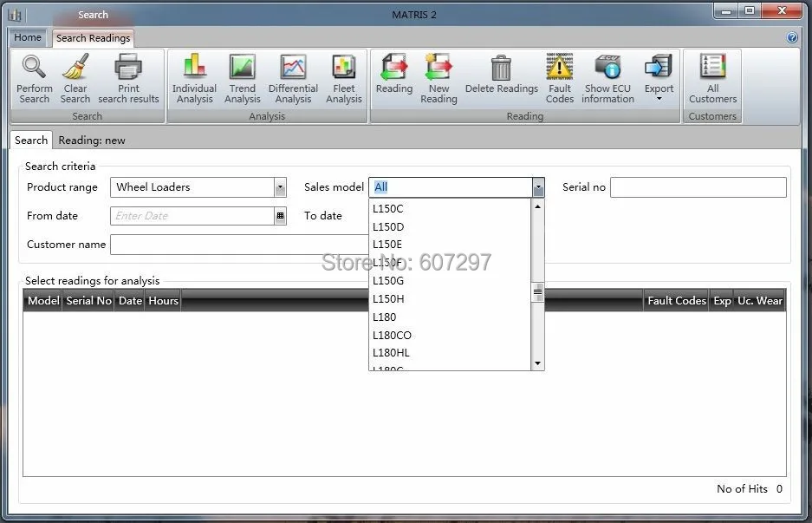
Task: Choose L150C from the sales model list
Action: (450, 209)
